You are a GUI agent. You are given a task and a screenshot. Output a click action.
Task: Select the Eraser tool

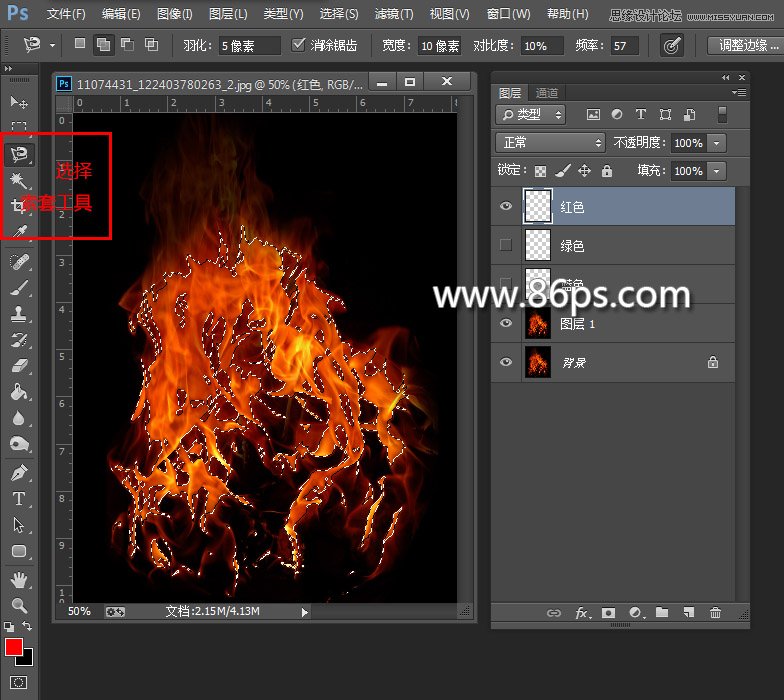coord(19,366)
